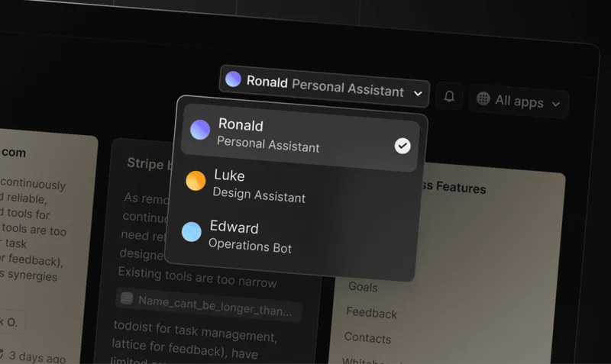Open the Feedback item
611x364 pixels.
point(371,313)
